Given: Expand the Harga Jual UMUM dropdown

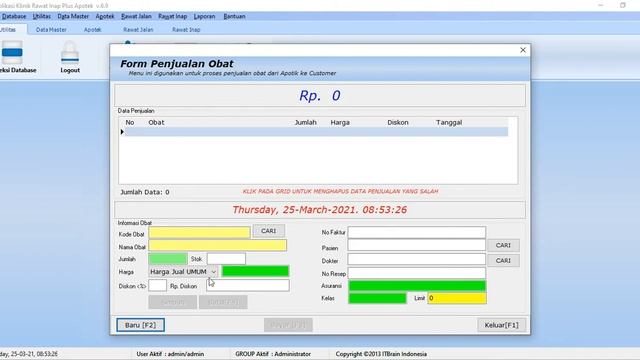Looking at the screenshot, I should click(x=213, y=271).
